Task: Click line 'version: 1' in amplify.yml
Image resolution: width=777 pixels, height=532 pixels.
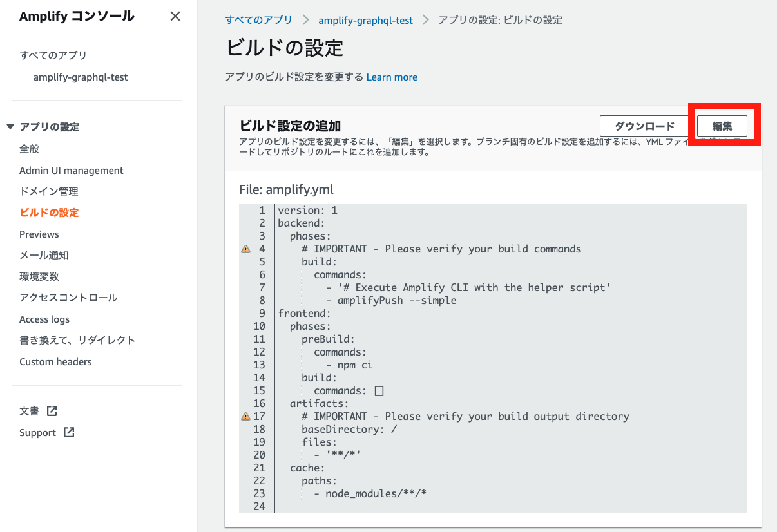Action: click(307, 210)
